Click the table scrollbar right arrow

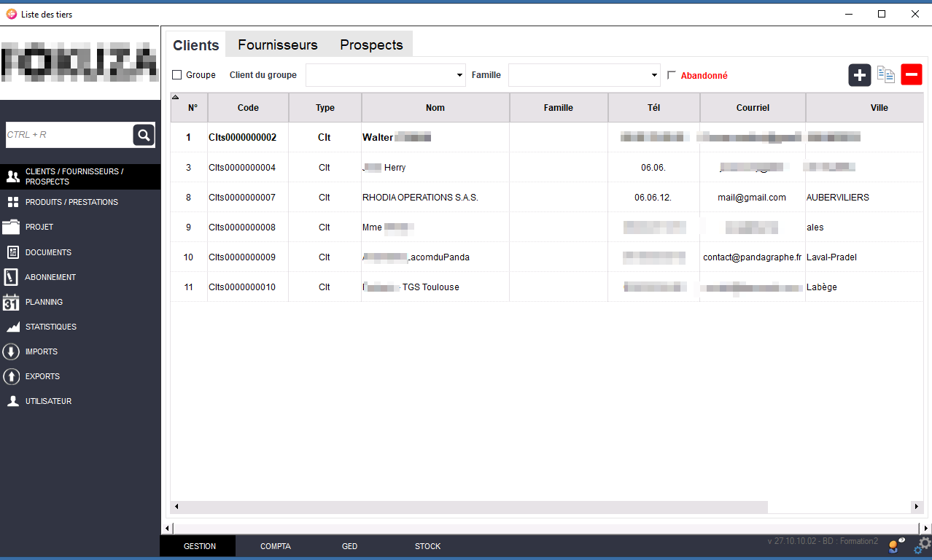917,506
